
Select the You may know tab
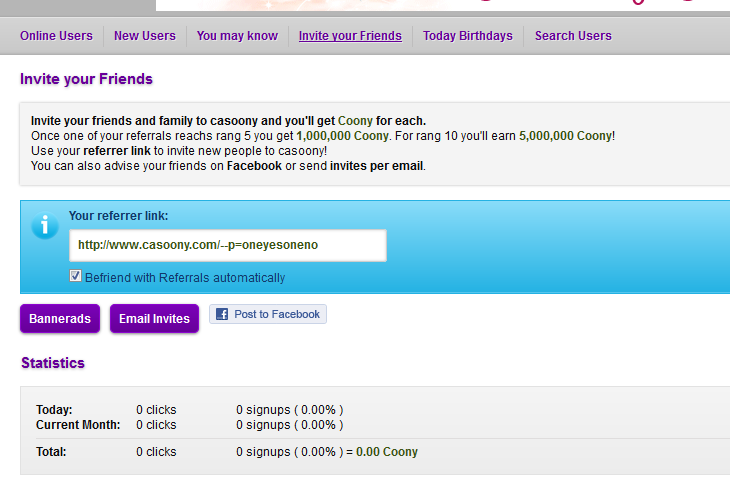tap(237, 36)
